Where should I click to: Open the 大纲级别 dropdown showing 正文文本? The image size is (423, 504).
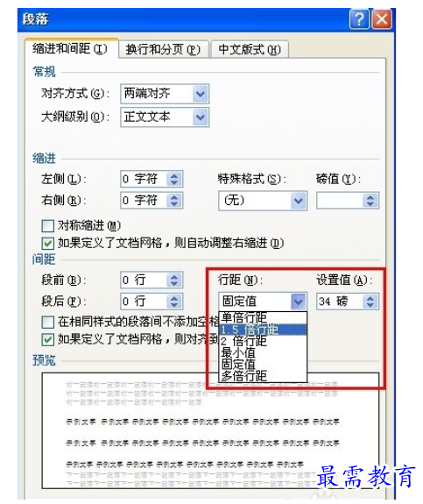point(165,117)
